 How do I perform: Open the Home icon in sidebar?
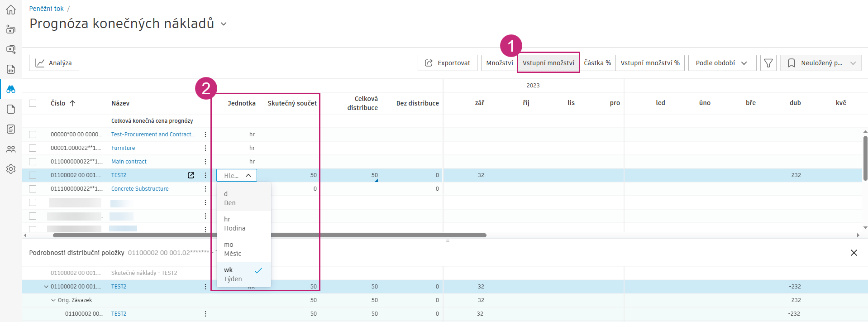pyautogui.click(x=11, y=10)
